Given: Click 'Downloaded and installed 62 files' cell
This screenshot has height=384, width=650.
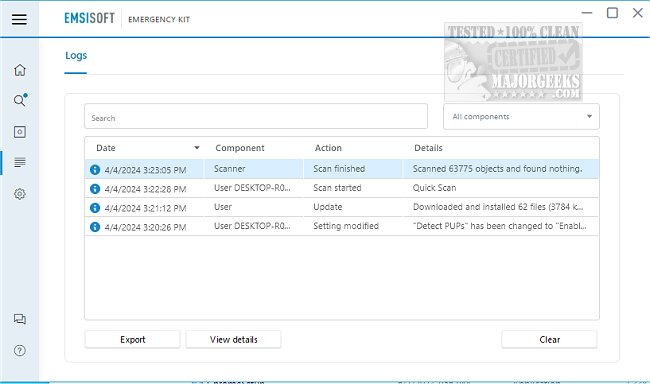Looking at the screenshot, I should (497, 207).
